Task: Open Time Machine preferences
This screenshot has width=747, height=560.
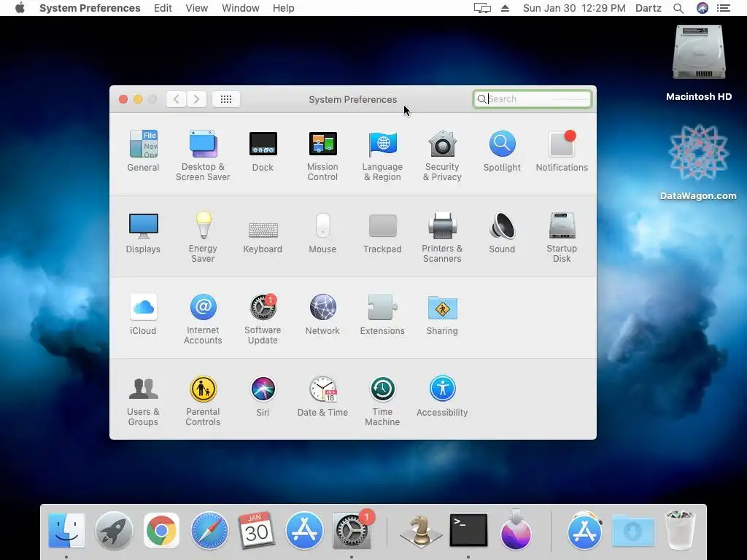Action: 382,400
